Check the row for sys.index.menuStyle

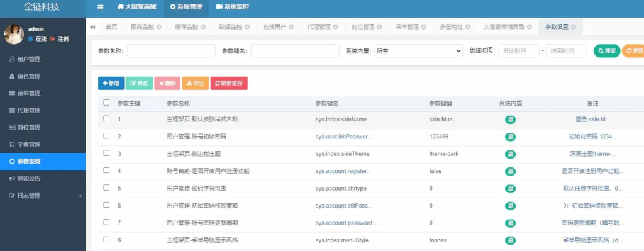(106, 239)
